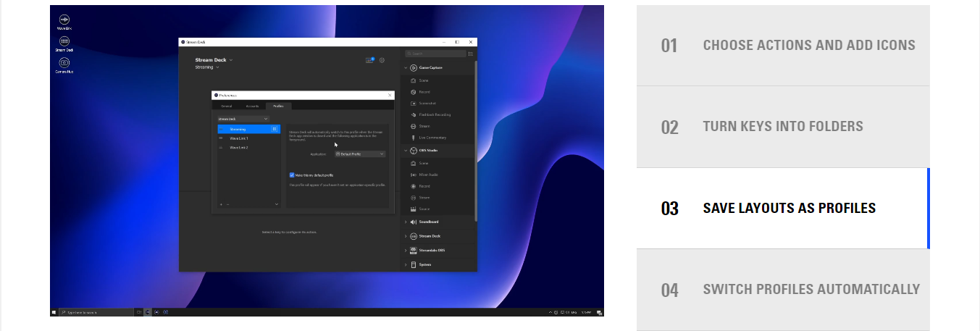Switch to the General preferences tab

tap(227, 106)
